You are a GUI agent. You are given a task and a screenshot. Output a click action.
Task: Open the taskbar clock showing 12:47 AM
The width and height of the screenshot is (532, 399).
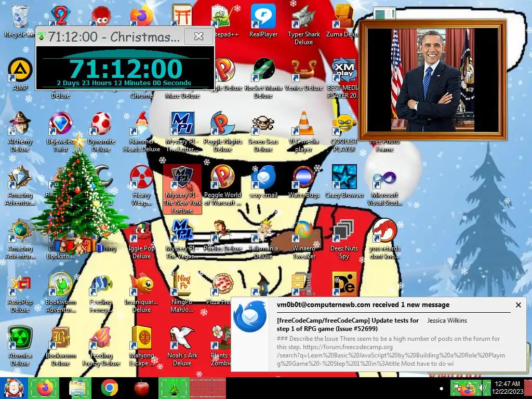click(x=508, y=388)
